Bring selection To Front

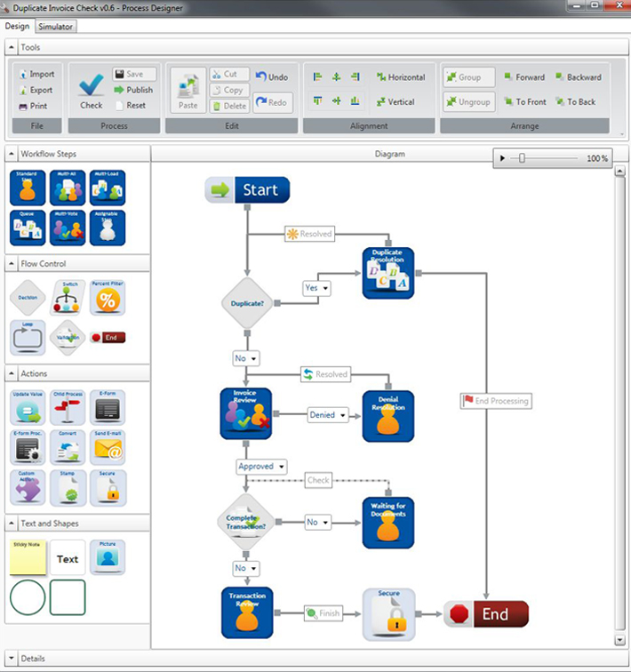[x=525, y=102]
